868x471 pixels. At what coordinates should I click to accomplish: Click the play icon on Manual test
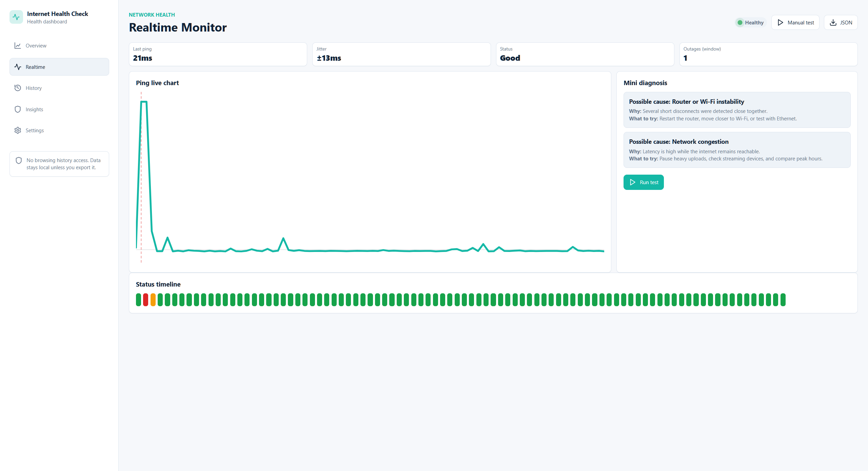pos(781,22)
